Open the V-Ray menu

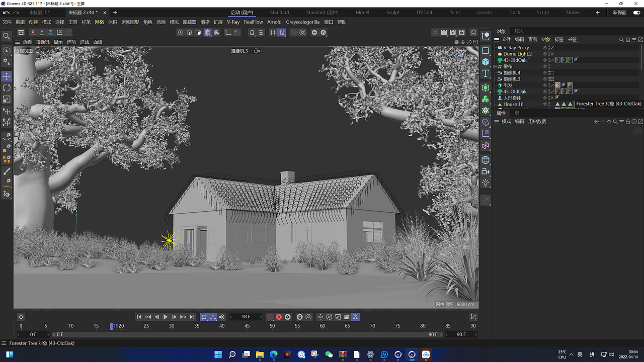pyautogui.click(x=233, y=22)
